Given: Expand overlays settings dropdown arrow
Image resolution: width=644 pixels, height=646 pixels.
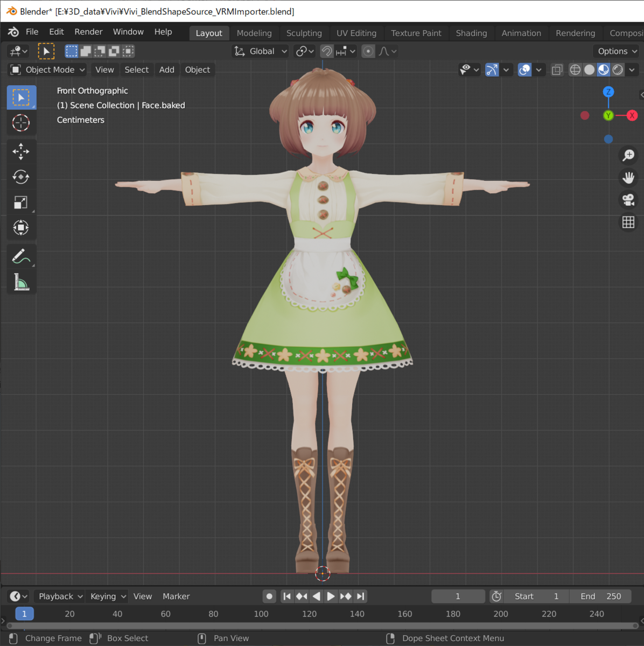Looking at the screenshot, I should click(x=538, y=69).
